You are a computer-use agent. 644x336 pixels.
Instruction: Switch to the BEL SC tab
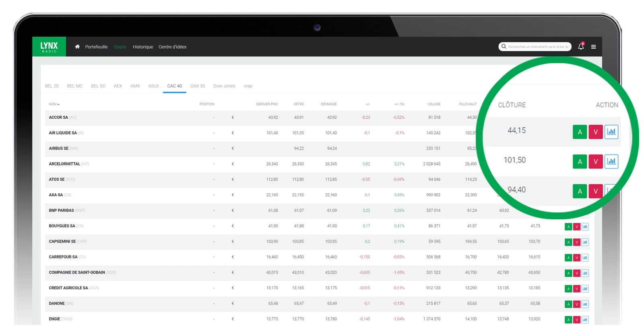click(x=98, y=86)
